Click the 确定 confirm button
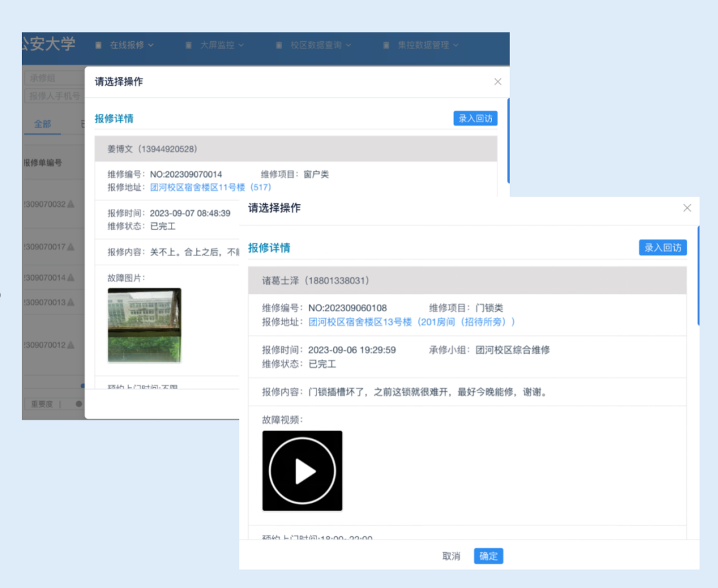Screen dimensions: 718x588 [x=488, y=556]
